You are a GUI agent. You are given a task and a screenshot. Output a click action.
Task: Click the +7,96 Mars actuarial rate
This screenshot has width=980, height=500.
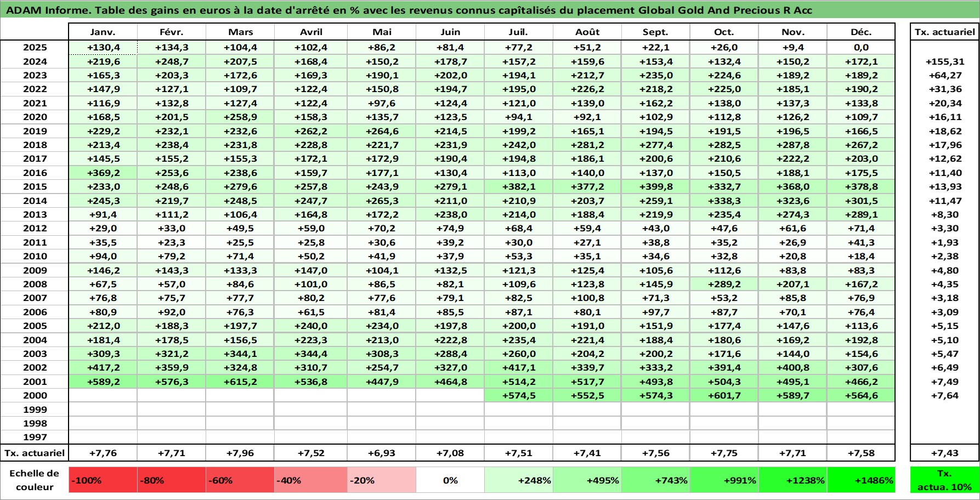tap(240, 453)
